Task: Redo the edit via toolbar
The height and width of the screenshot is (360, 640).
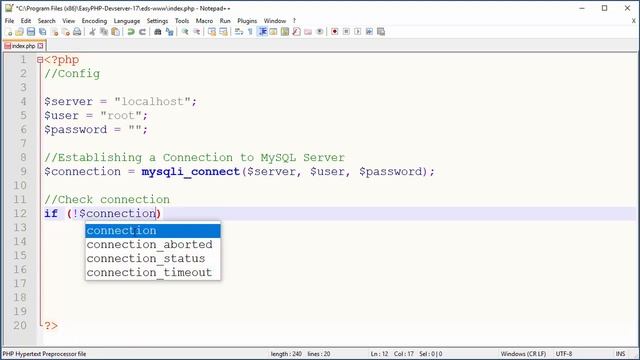Action: point(142,32)
